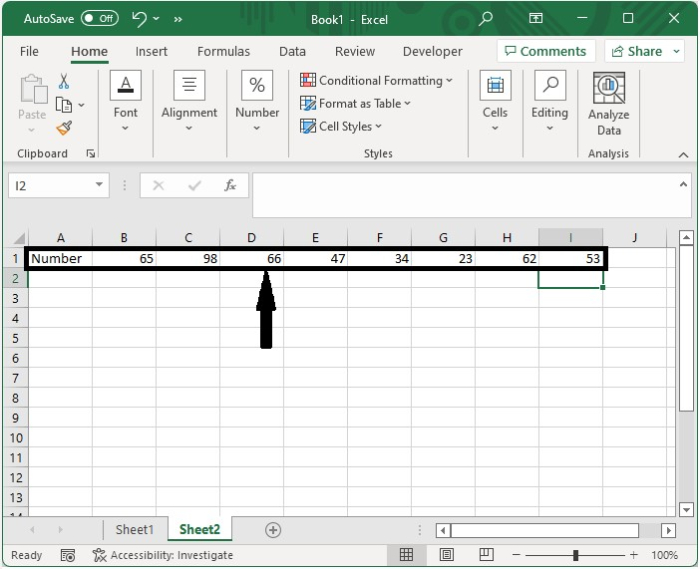Click the Search magnifier in title bar
700x569 pixels.
[x=485, y=19]
